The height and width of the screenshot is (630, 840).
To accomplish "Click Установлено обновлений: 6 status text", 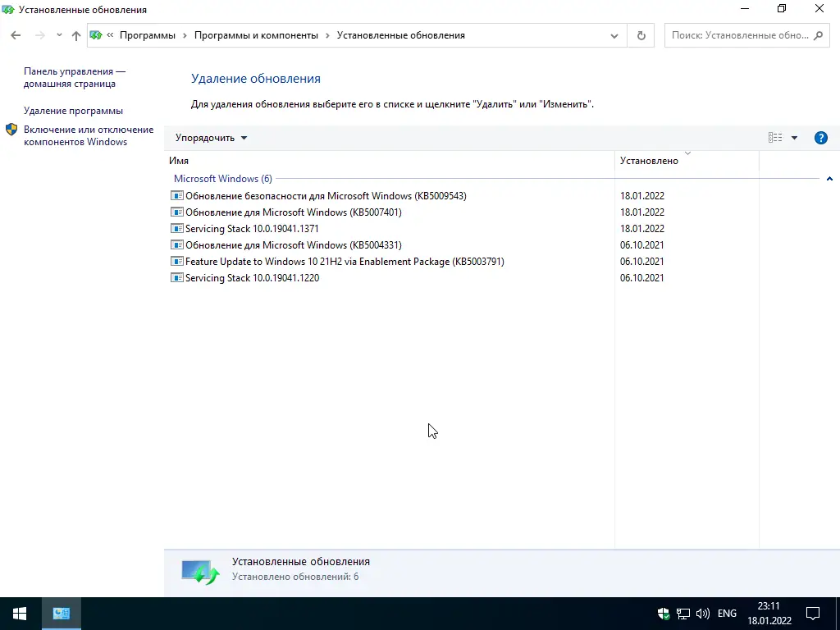I will tap(295, 577).
